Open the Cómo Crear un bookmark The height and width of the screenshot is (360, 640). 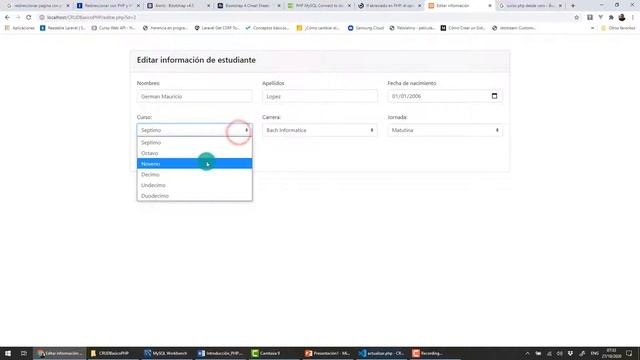463,28
